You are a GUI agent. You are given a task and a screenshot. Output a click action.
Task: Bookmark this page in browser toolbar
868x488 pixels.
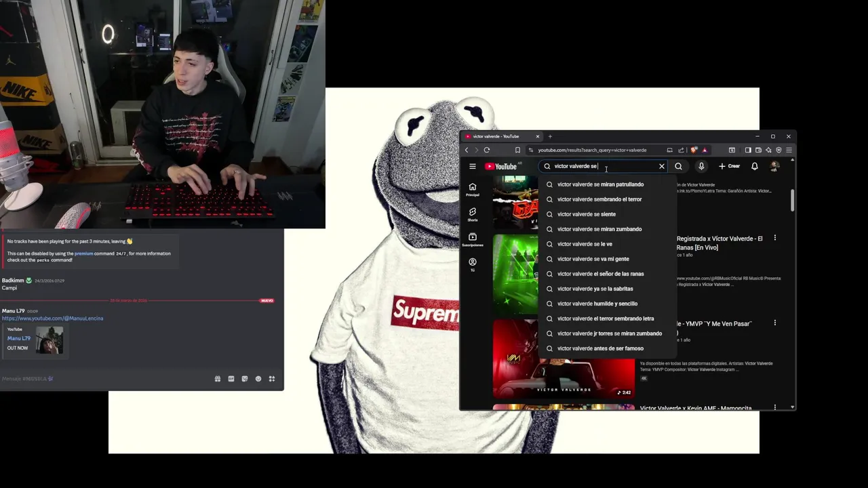517,150
